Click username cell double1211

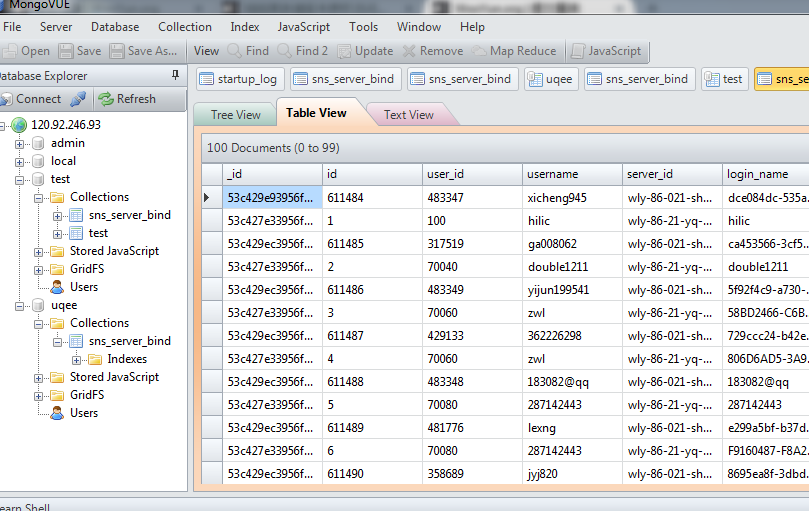point(573,266)
